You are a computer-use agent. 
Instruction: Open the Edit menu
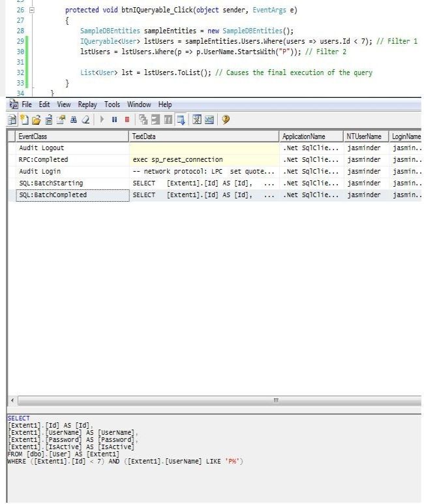point(44,104)
